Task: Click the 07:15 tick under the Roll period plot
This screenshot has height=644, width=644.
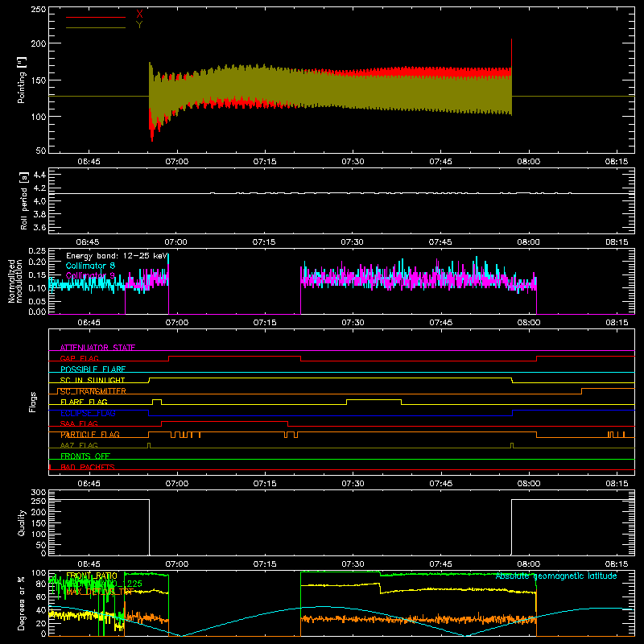Action: click(264, 242)
